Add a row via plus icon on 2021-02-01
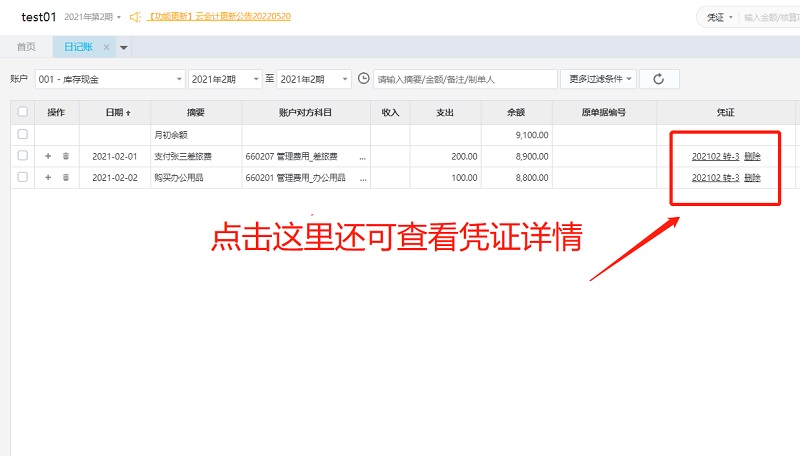 47,156
